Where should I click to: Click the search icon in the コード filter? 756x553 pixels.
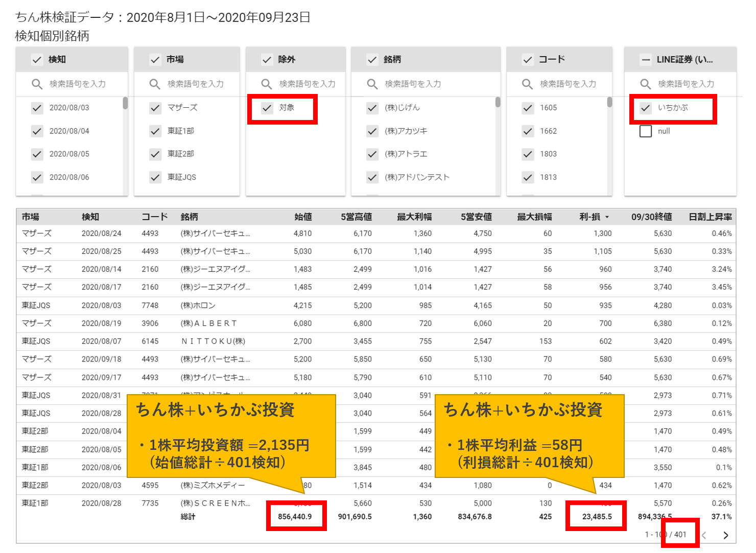pos(528,84)
